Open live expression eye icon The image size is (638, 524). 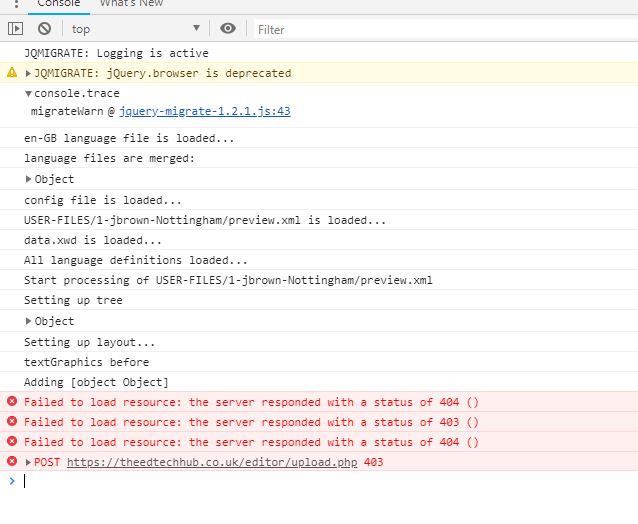pyautogui.click(x=228, y=28)
